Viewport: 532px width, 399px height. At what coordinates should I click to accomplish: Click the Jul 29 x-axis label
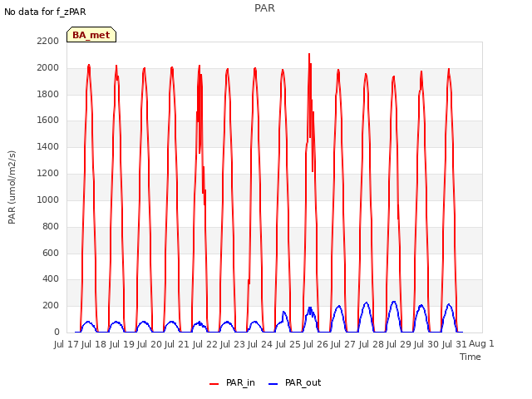pyautogui.click(x=399, y=344)
